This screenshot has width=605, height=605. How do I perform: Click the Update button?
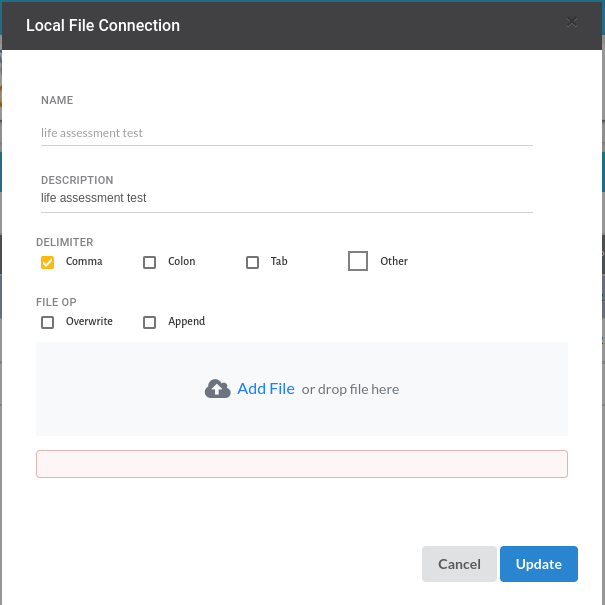[539, 564]
